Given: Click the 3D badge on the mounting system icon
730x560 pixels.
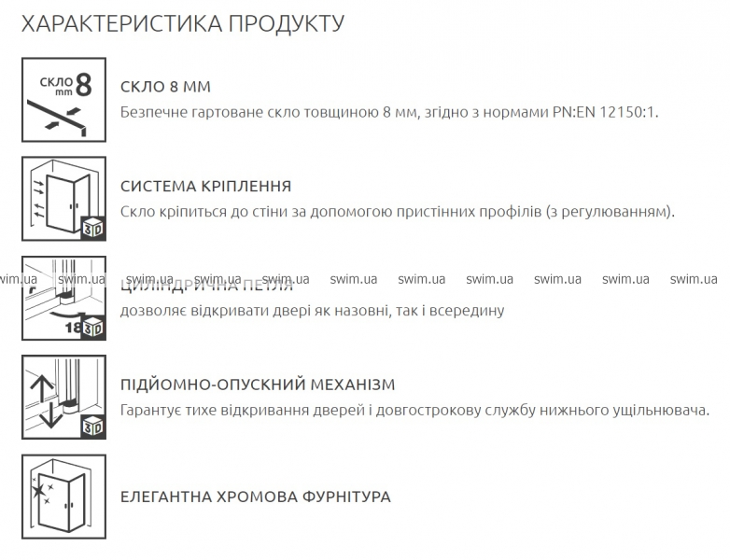Looking at the screenshot, I should tap(92, 228).
